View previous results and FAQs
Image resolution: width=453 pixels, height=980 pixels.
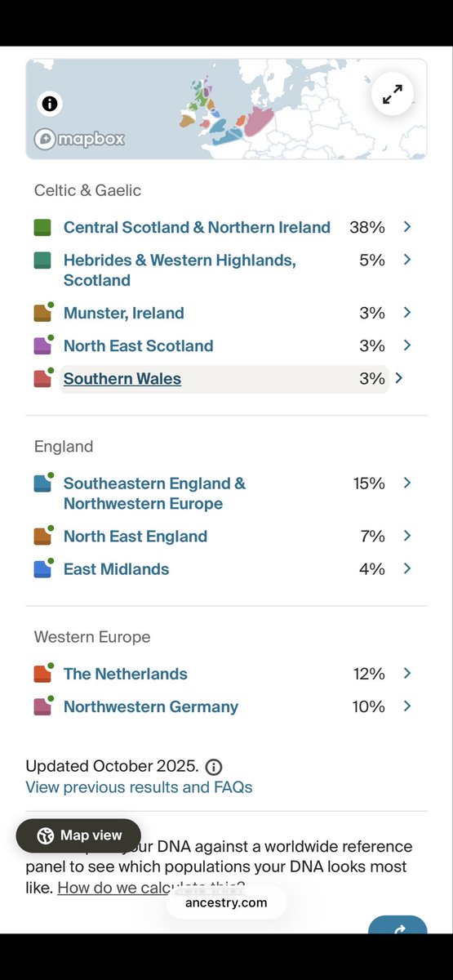click(139, 787)
